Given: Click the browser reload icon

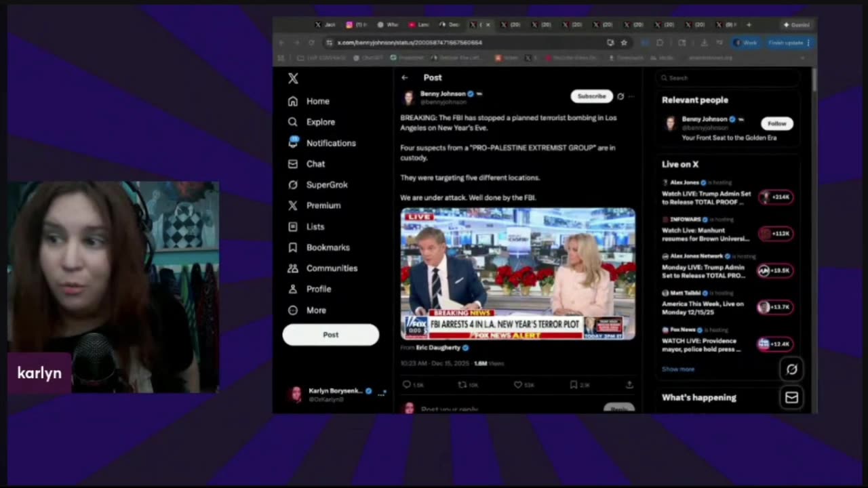Looking at the screenshot, I should [x=311, y=43].
